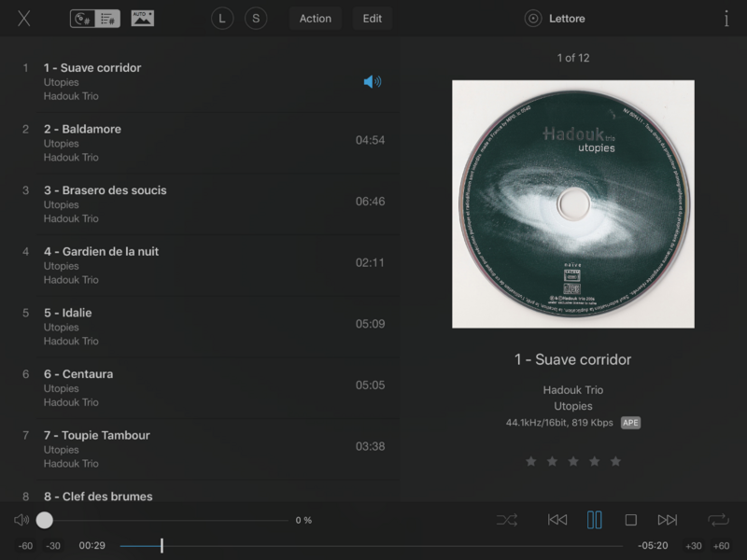This screenshot has width=747, height=560.
Task: Skip to the next track
Action: [x=668, y=520]
